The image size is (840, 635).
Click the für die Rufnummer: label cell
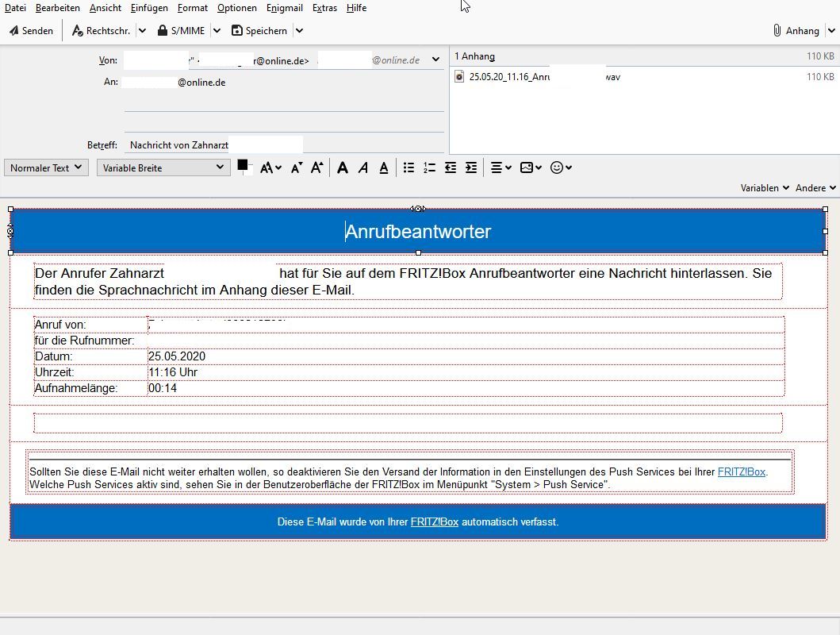[x=90, y=341]
